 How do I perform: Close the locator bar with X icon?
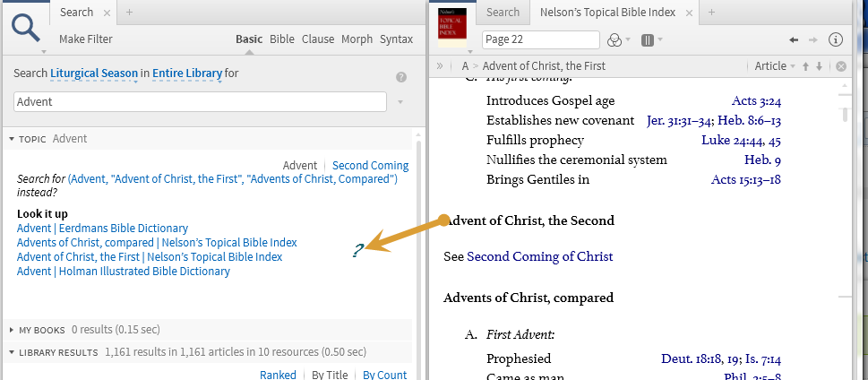coord(841,66)
